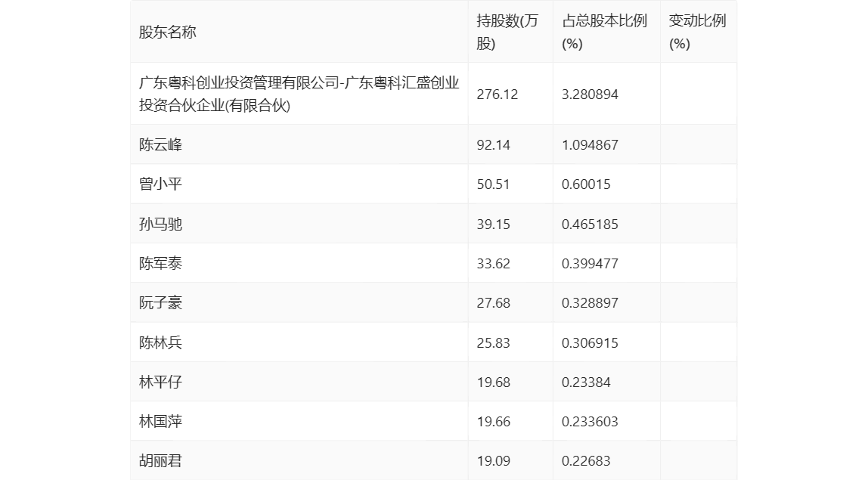
Task: Select shareholder name 曾小平
Action: point(160,184)
